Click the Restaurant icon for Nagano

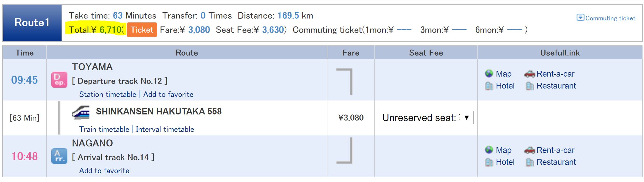point(530,162)
